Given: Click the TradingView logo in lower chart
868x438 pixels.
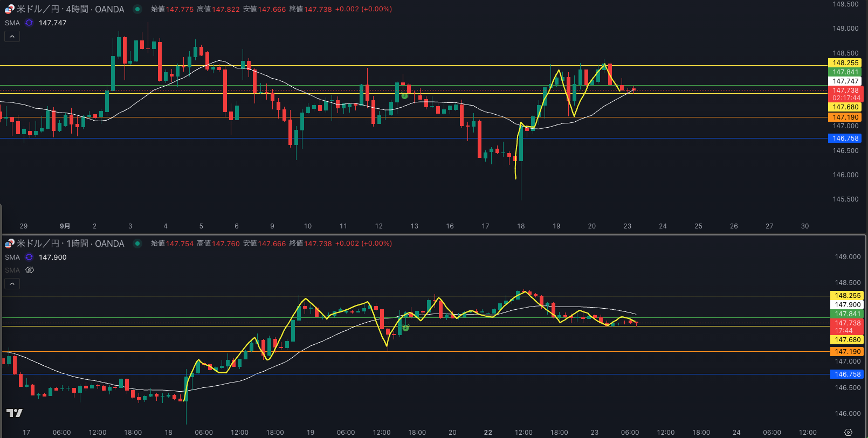Looking at the screenshot, I should (15, 413).
